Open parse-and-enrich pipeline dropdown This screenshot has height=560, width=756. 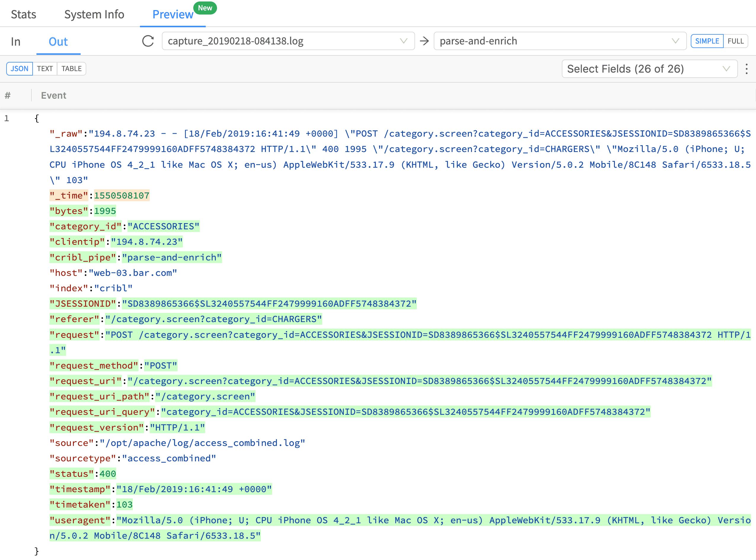point(560,41)
